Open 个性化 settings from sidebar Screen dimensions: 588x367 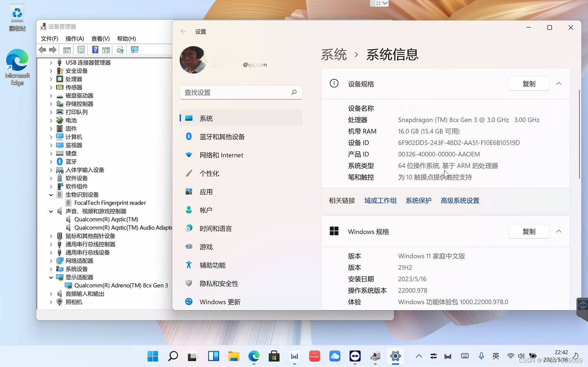(x=210, y=173)
